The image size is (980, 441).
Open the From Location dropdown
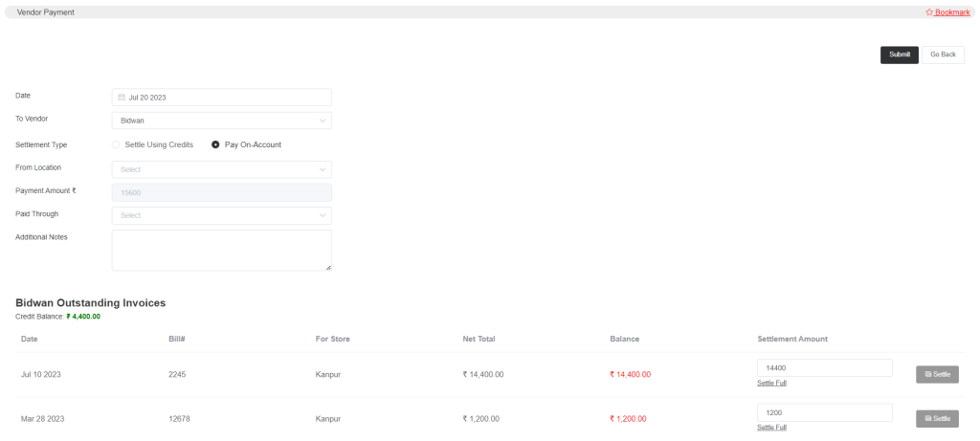point(222,169)
